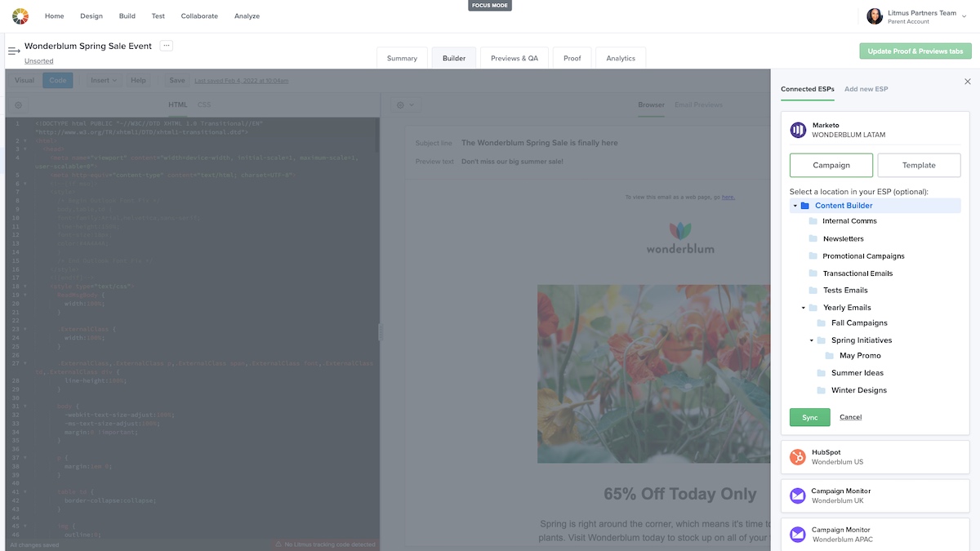Click Campaign Monitor Wonderblum APAC icon
The height and width of the screenshot is (551, 980).
click(798, 535)
